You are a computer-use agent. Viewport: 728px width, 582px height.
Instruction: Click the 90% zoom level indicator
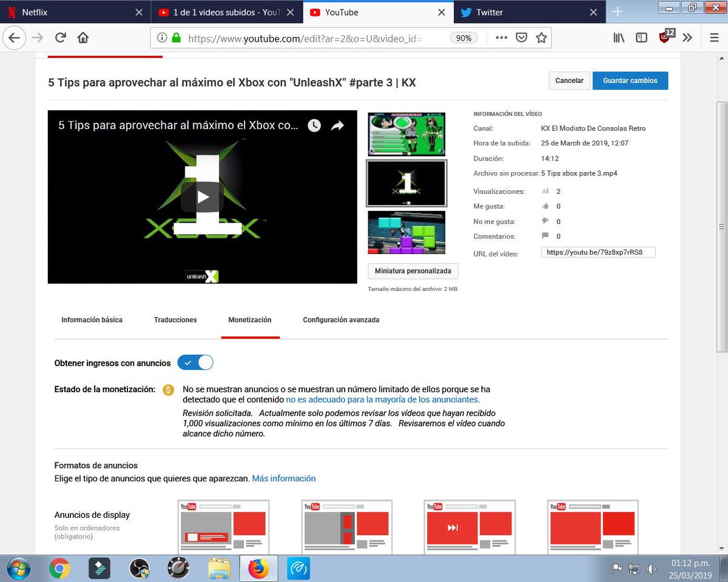pos(463,38)
